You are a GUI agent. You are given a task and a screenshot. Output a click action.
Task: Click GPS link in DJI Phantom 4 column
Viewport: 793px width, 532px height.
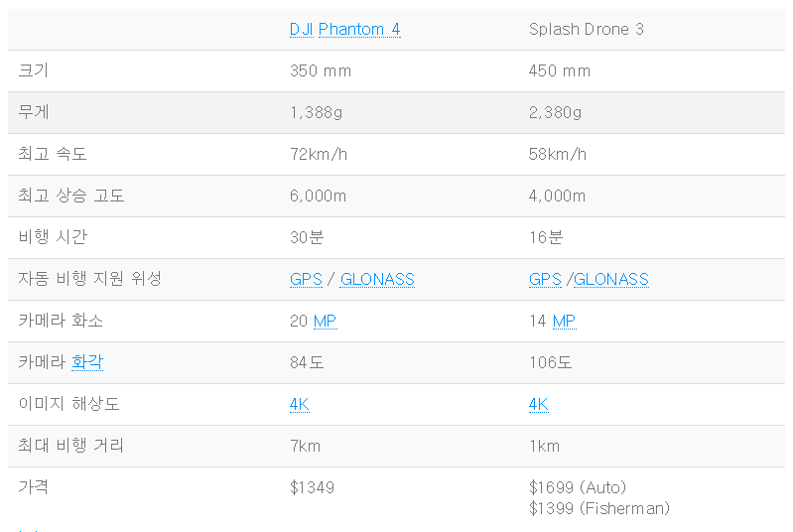[306, 279]
